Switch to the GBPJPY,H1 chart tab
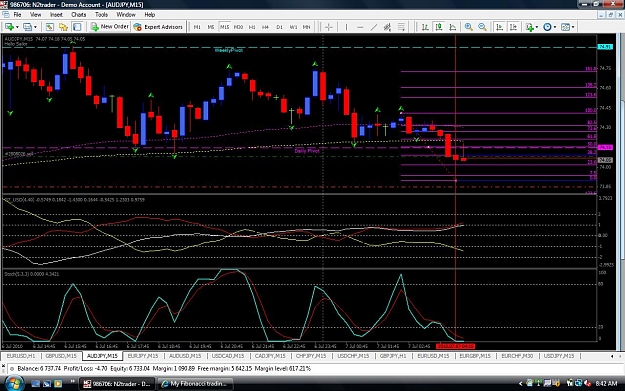 [x=393, y=356]
